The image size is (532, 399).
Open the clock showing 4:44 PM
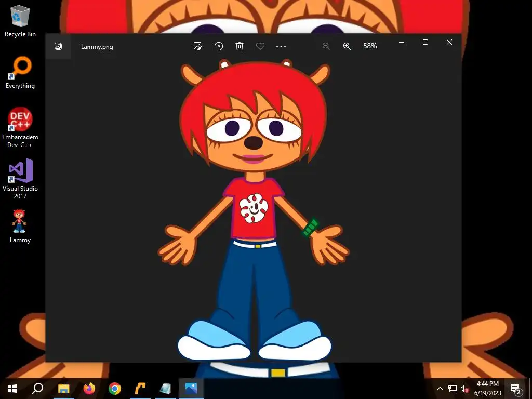pyautogui.click(x=487, y=389)
